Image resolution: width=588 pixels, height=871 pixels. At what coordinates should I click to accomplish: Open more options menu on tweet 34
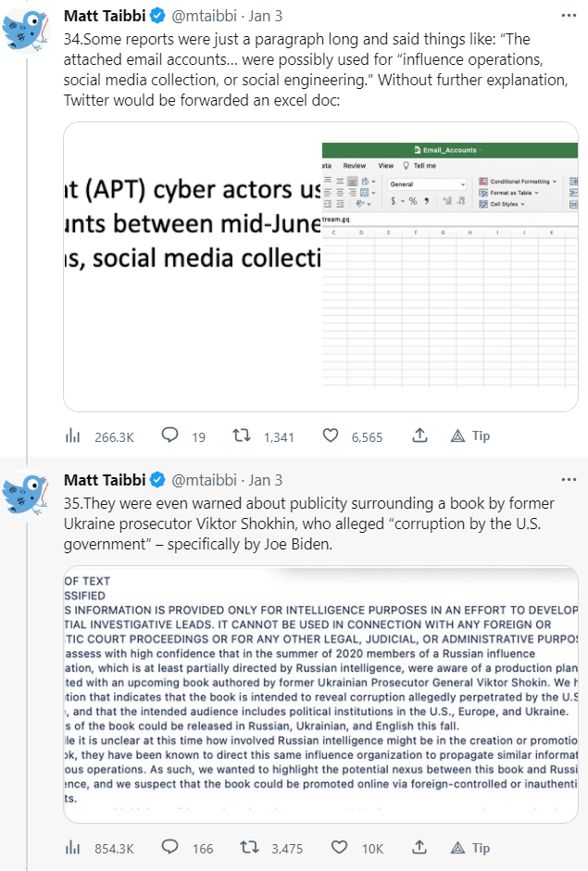point(569,16)
